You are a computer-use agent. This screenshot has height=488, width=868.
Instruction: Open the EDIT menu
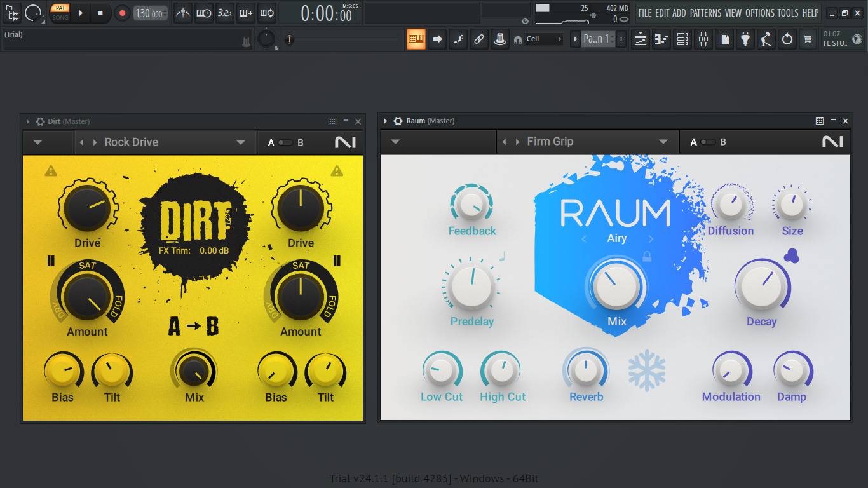pyautogui.click(x=662, y=13)
